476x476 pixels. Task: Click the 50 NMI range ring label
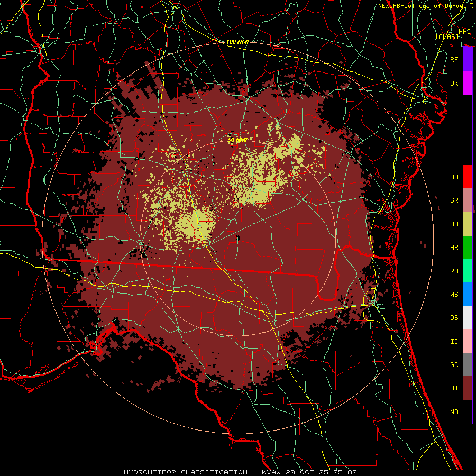(237, 140)
